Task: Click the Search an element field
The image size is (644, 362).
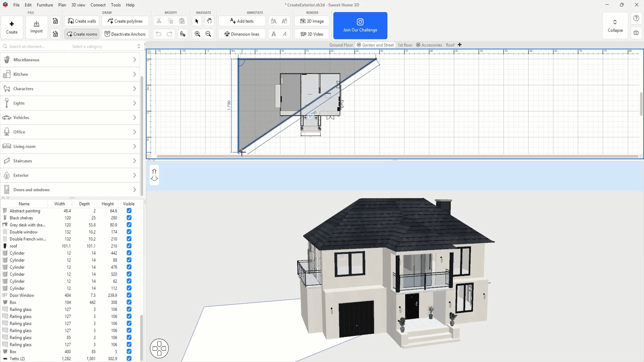Action: (35, 46)
